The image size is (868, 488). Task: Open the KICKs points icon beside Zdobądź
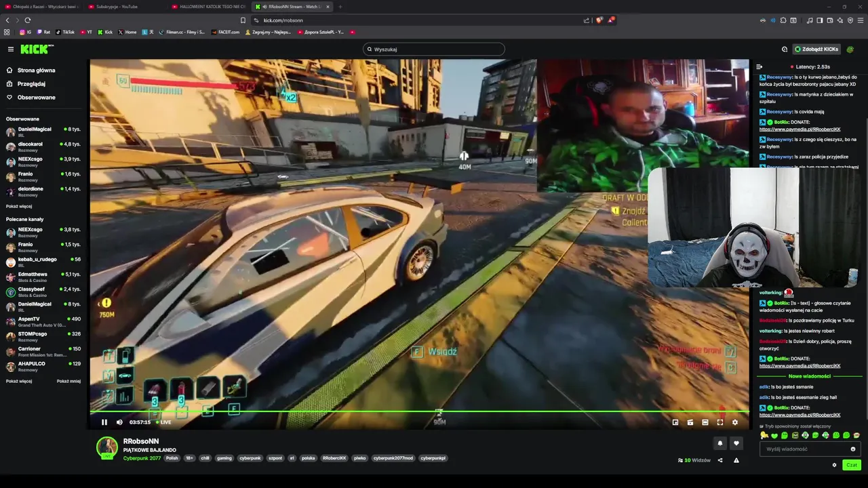[785, 49]
